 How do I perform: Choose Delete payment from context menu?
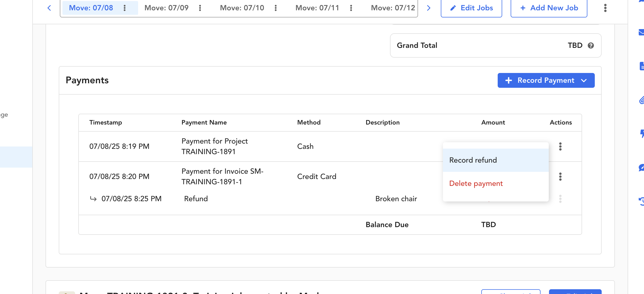click(x=476, y=183)
